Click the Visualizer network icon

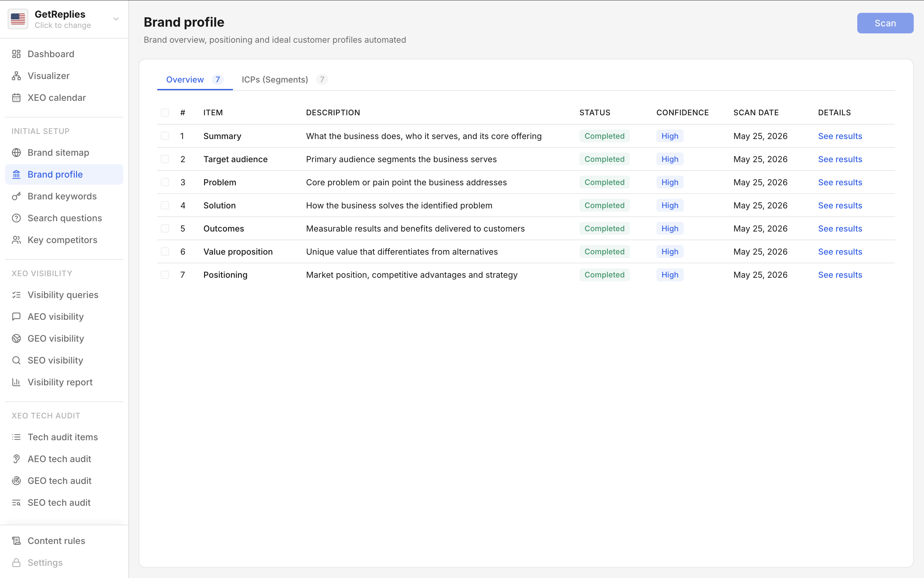click(16, 76)
